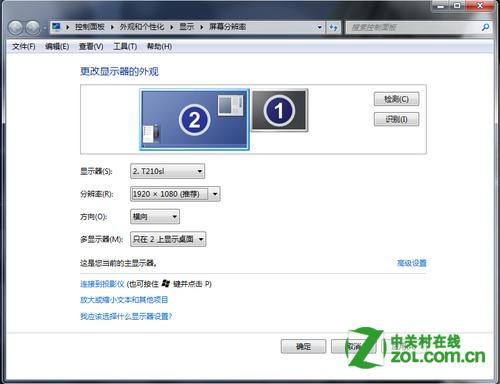Click the address bar refresh button

coord(333,27)
